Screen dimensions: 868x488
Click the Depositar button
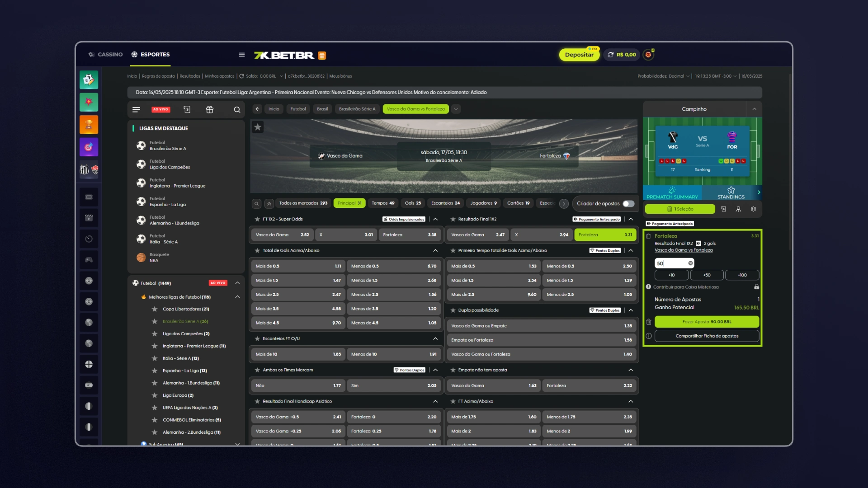(x=579, y=55)
